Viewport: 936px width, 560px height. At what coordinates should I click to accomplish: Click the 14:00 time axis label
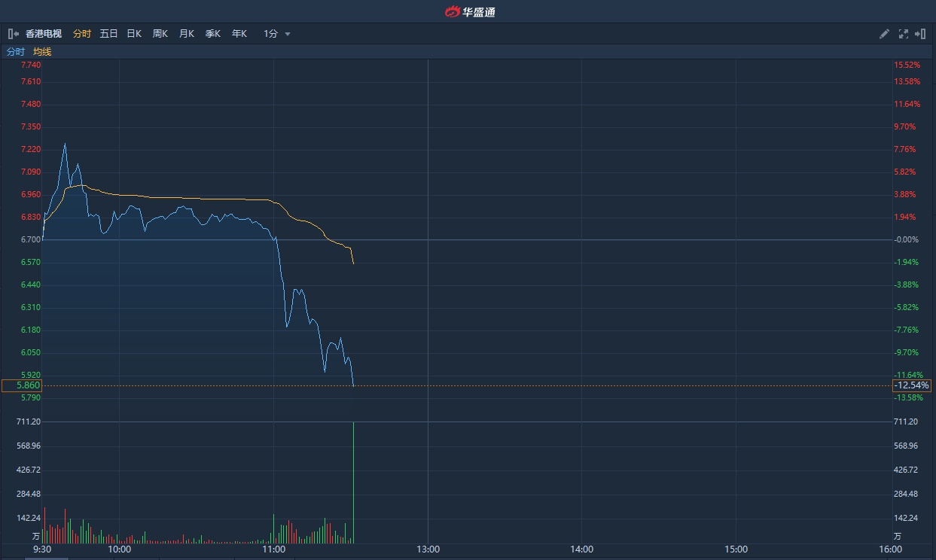pos(582,549)
